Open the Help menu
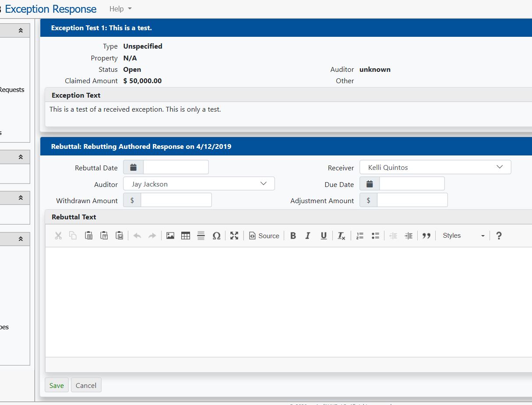Viewport: 532px width, 405px height. click(x=120, y=9)
